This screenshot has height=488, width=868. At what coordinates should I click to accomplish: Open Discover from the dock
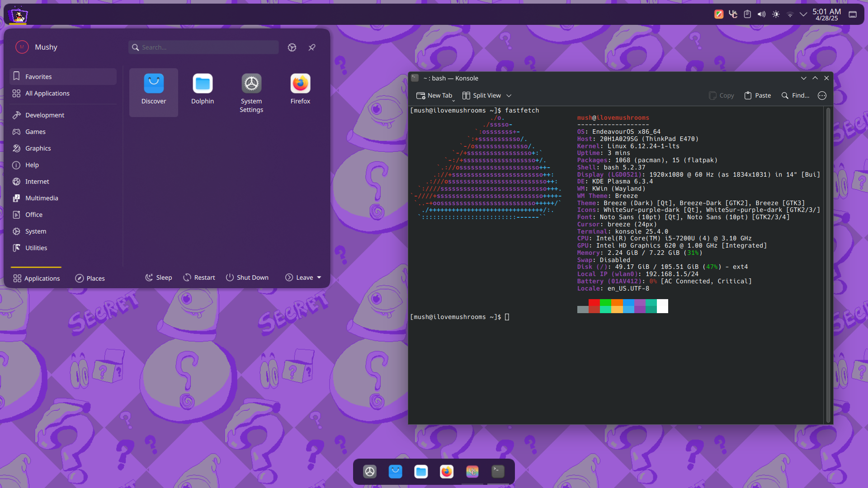pyautogui.click(x=396, y=472)
